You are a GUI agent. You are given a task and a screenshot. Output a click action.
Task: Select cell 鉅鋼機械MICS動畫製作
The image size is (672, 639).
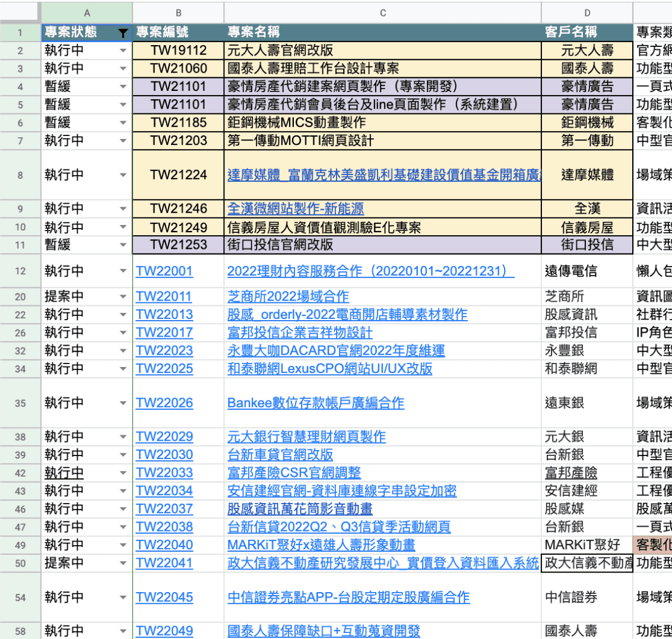[383, 123]
